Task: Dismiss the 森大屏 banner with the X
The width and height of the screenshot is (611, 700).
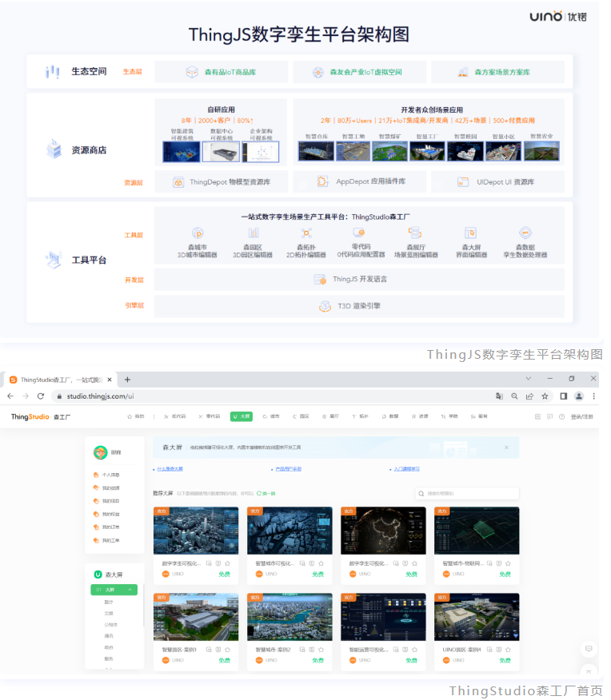Action: point(506,447)
